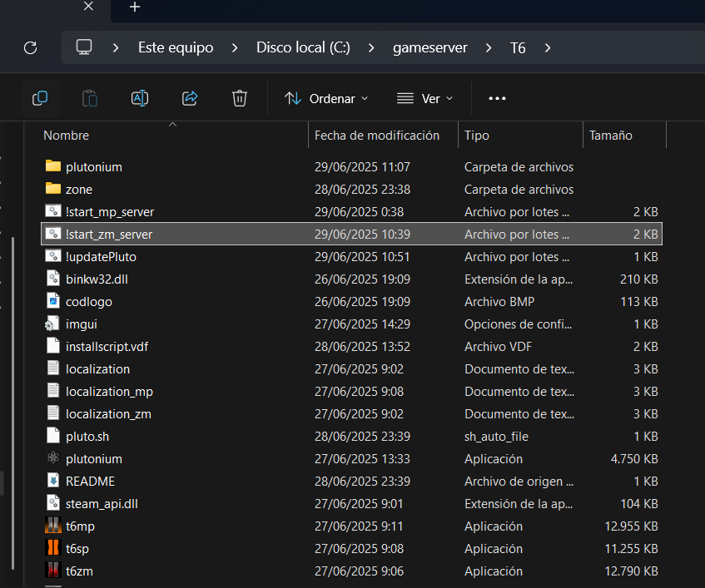Viewport: 705px width, 588px height.
Task: Click T6 in the breadcrumb path
Action: tap(518, 47)
